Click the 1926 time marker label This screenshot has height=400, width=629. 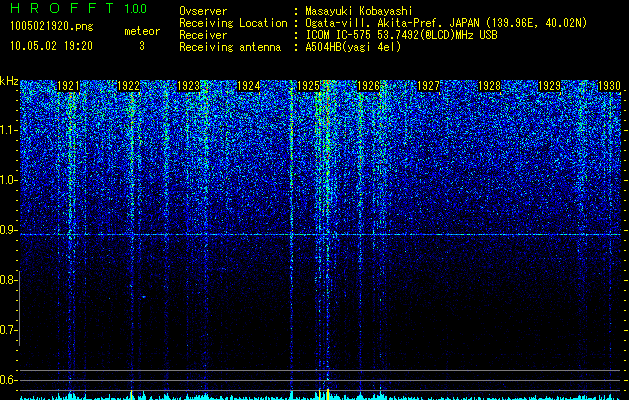pos(369,86)
